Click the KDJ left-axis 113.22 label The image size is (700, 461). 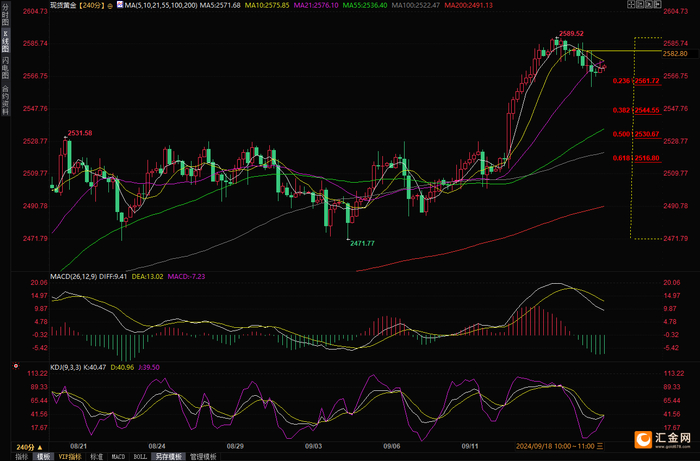point(38,374)
